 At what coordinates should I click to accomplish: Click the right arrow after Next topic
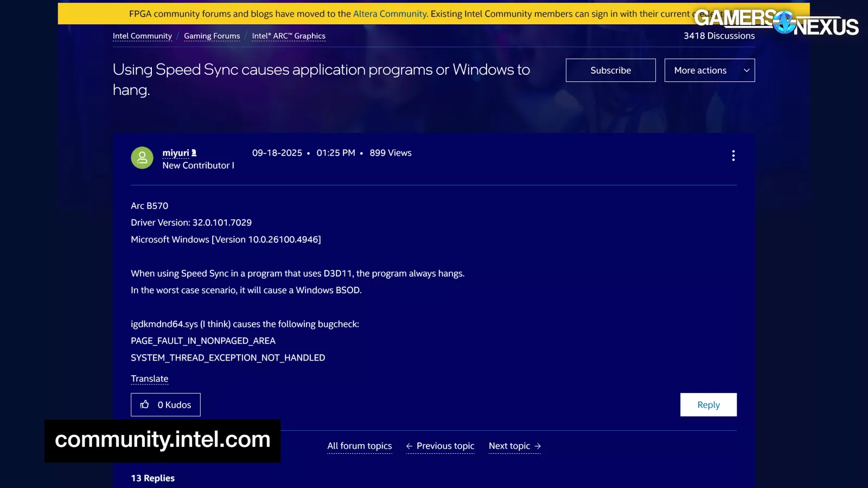[x=538, y=446]
